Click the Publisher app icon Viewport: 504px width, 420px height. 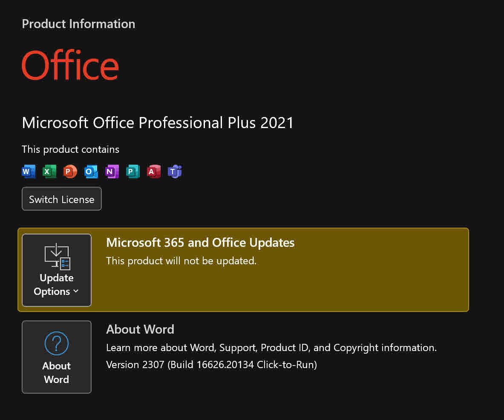pos(133,171)
